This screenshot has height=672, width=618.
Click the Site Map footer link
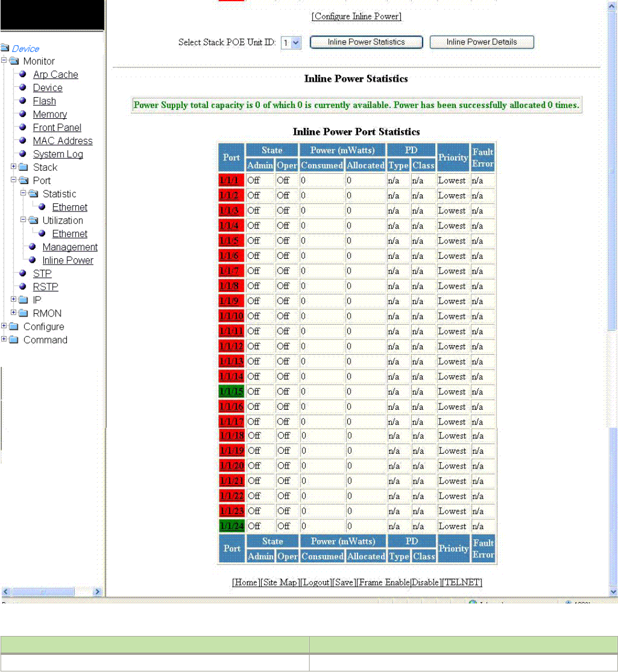tap(280, 582)
